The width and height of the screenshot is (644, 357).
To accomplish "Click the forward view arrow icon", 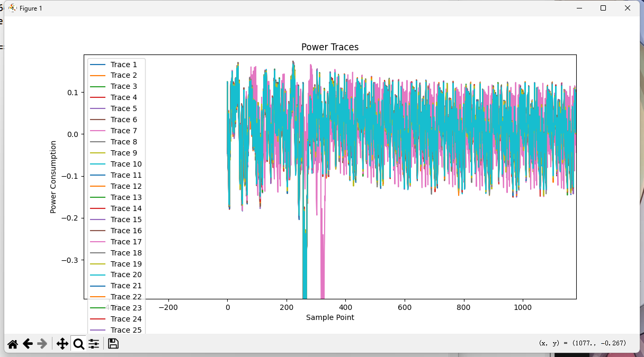I will point(42,344).
